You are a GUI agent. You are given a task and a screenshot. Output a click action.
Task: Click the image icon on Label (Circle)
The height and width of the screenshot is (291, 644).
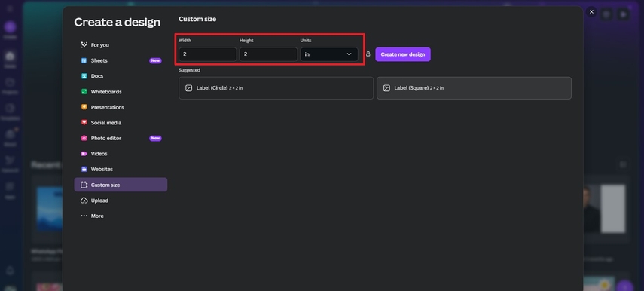click(x=188, y=88)
